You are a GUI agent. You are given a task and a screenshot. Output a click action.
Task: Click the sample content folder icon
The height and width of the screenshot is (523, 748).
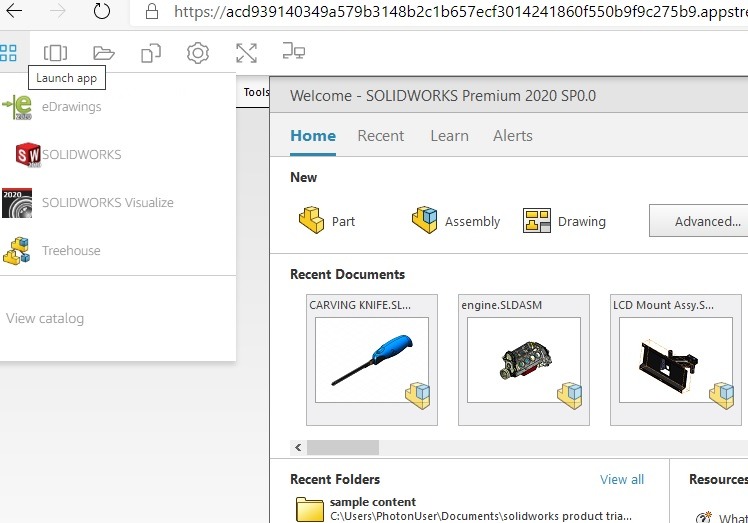[310, 509]
